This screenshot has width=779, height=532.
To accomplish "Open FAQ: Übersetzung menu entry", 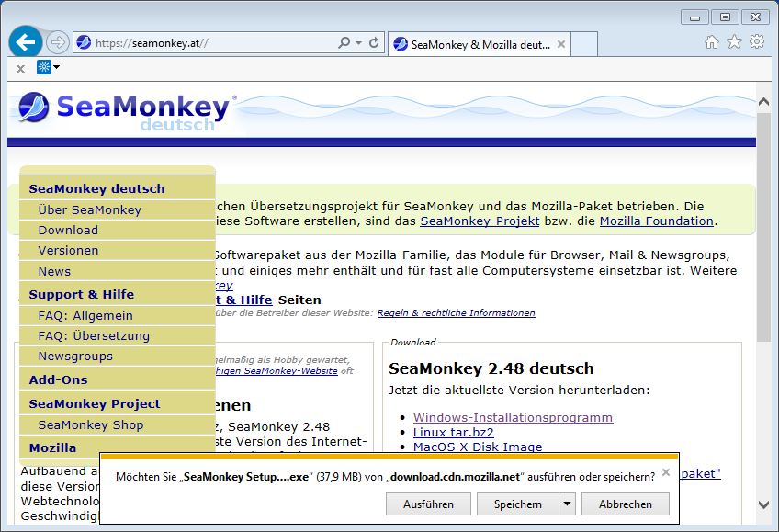I will click(94, 336).
